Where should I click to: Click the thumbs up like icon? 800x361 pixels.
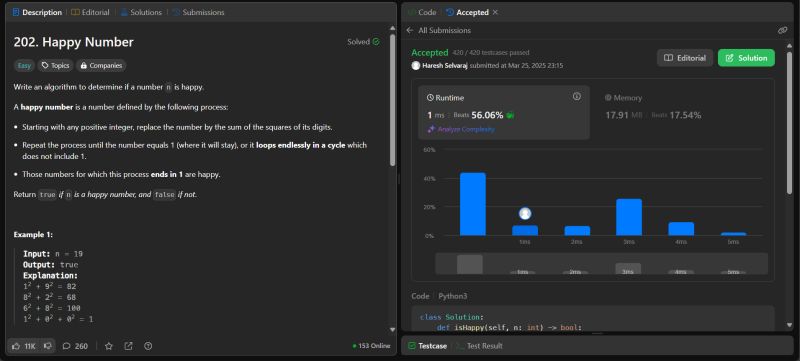[x=16, y=346]
